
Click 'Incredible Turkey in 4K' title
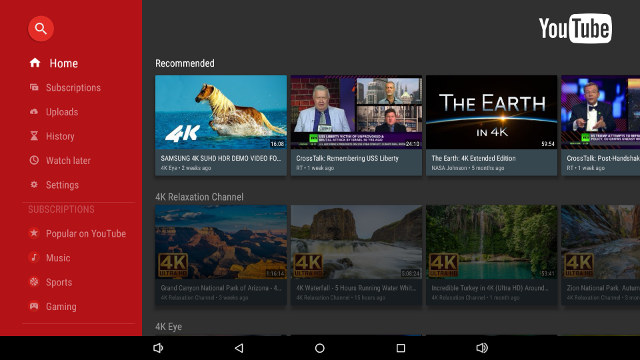point(490,288)
